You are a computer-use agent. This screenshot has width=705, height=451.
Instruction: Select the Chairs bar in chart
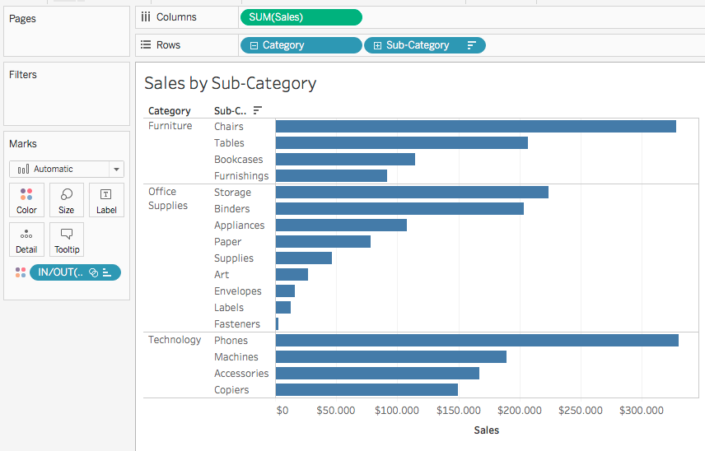pos(475,126)
